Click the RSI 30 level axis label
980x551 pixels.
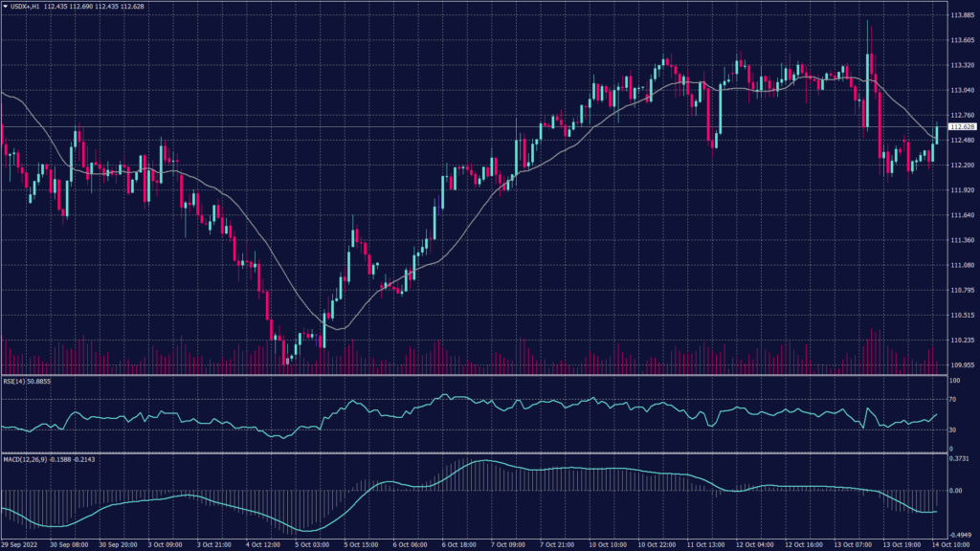954,430
